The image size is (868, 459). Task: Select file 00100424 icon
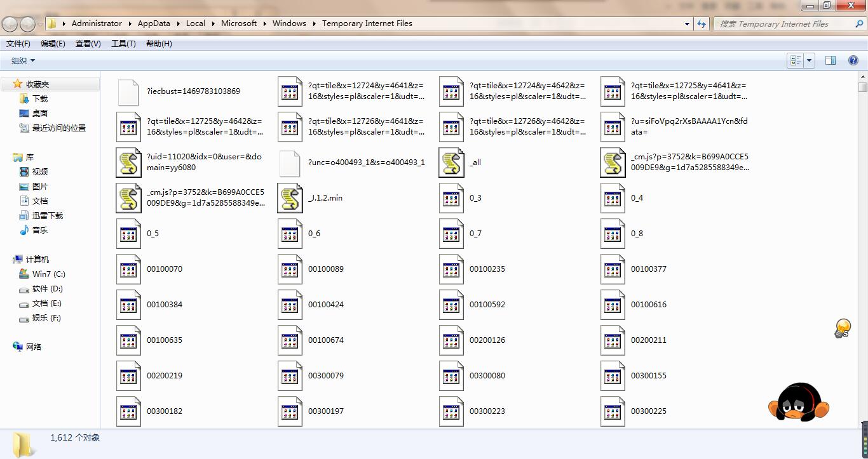(290, 305)
